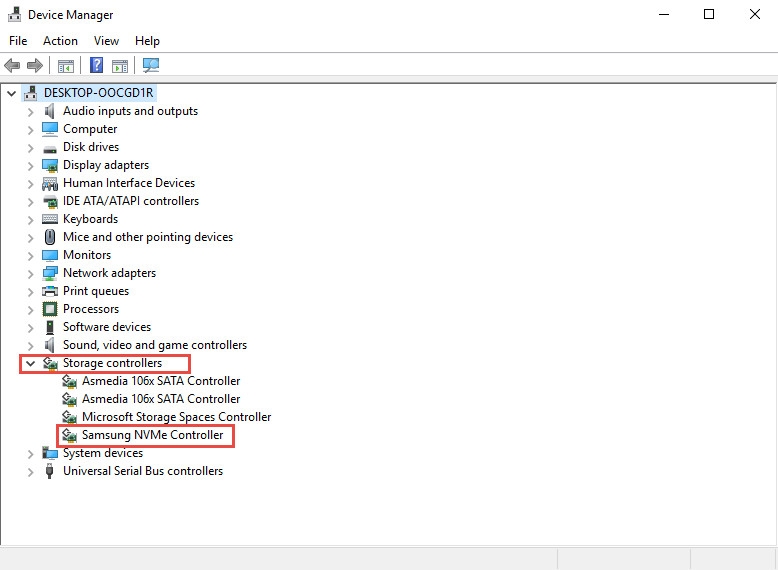
Task: Click the Human Interface Devices icon
Action: point(50,184)
